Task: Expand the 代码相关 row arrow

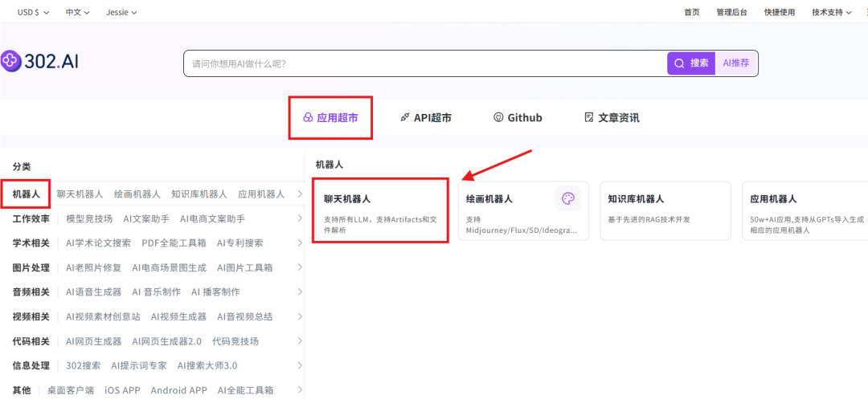Action: pos(300,341)
